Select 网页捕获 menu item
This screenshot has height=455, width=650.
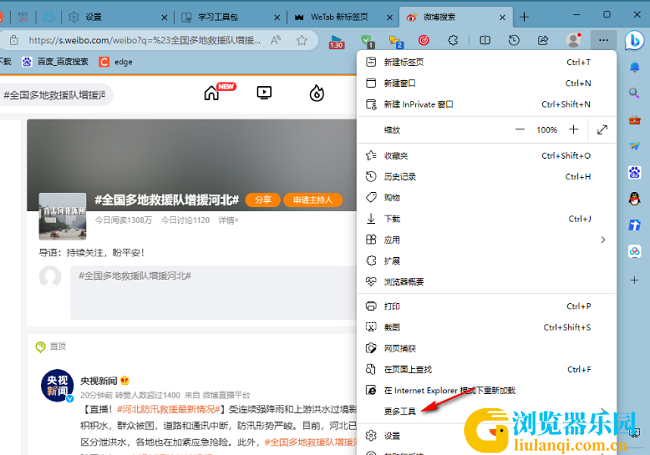pos(487,349)
